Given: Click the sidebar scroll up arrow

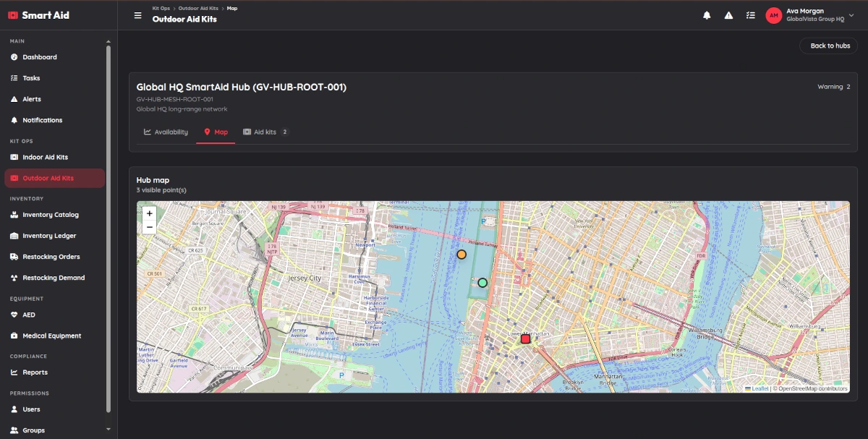Looking at the screenshot, I should [109, 41].
